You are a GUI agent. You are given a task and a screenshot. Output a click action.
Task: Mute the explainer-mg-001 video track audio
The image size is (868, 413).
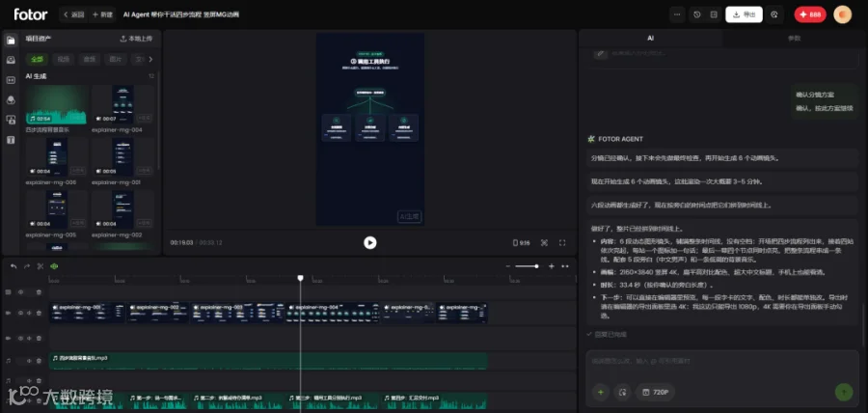(x=30, y=313)
